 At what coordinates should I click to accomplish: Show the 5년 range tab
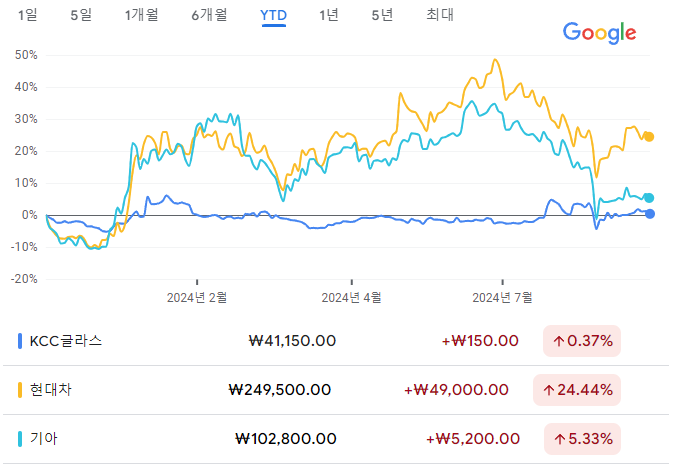click(x=382, y=15)
